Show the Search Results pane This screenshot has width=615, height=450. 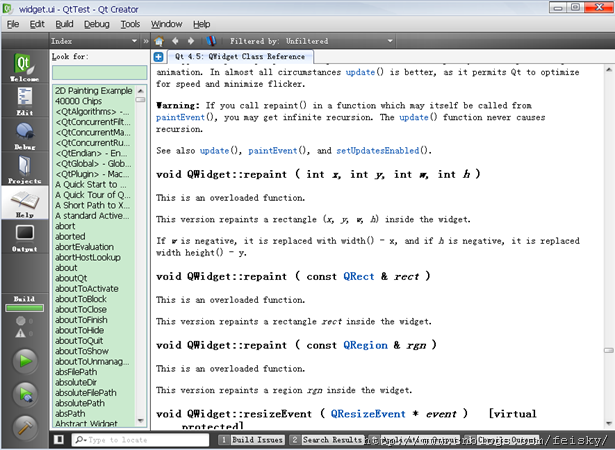click(x=327, y=440)
